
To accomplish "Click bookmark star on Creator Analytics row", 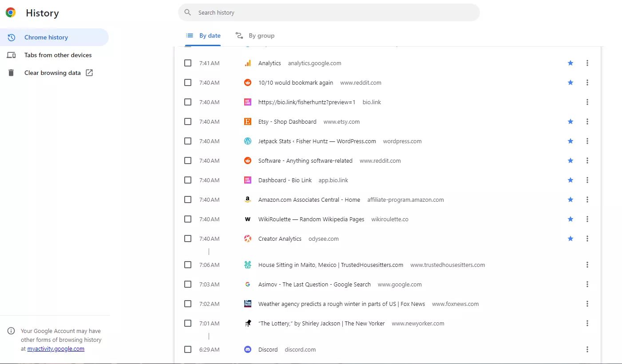I will click(x=570, y=239).
